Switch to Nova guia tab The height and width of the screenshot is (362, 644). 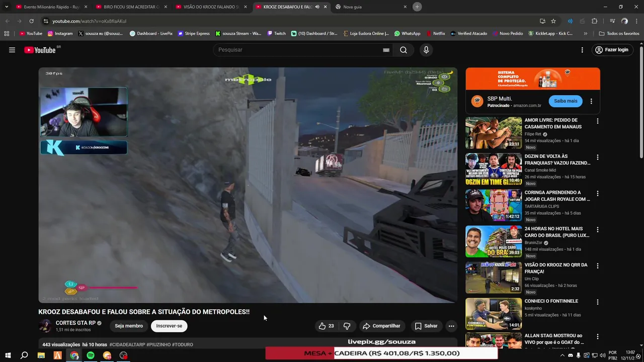[x=371, y=7]
